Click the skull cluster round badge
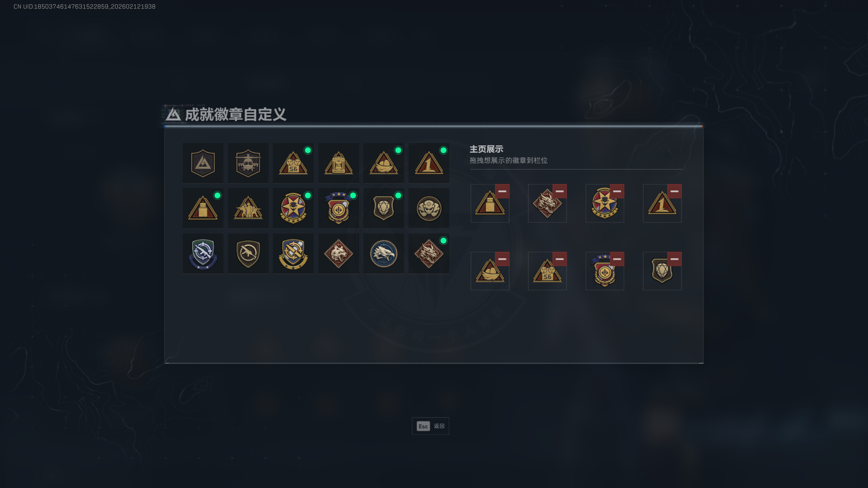This screenshot has height=488, width=868. click(x=429, y=208)
